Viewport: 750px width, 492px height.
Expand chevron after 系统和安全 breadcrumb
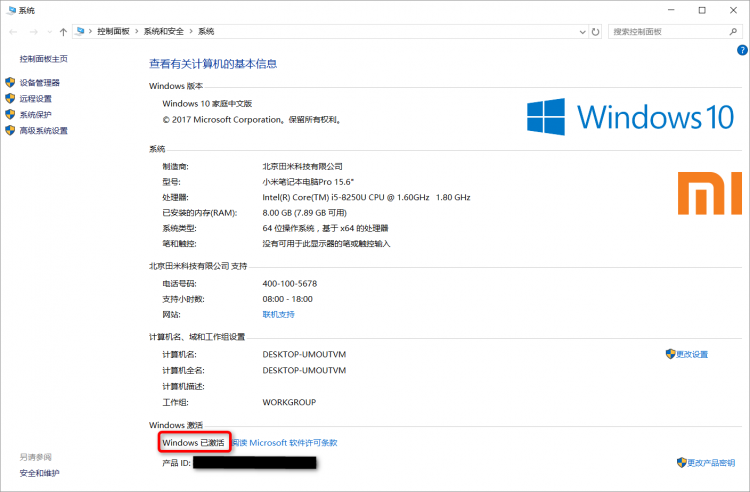pos(191,32)
